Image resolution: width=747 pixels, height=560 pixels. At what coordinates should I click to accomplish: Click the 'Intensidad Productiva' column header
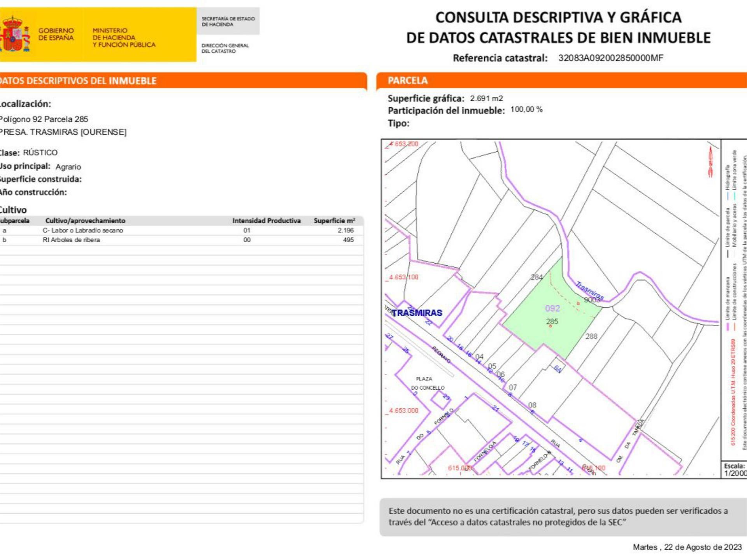point(267,221)
